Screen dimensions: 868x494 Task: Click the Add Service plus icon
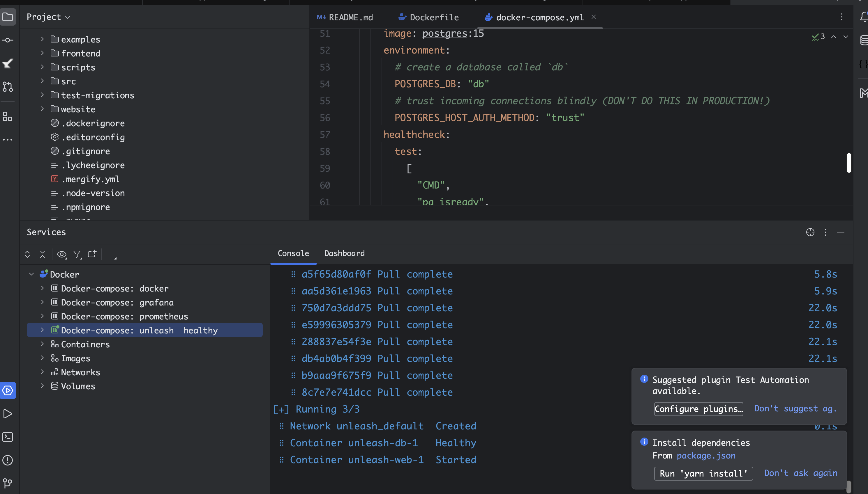tap(111, 254)
